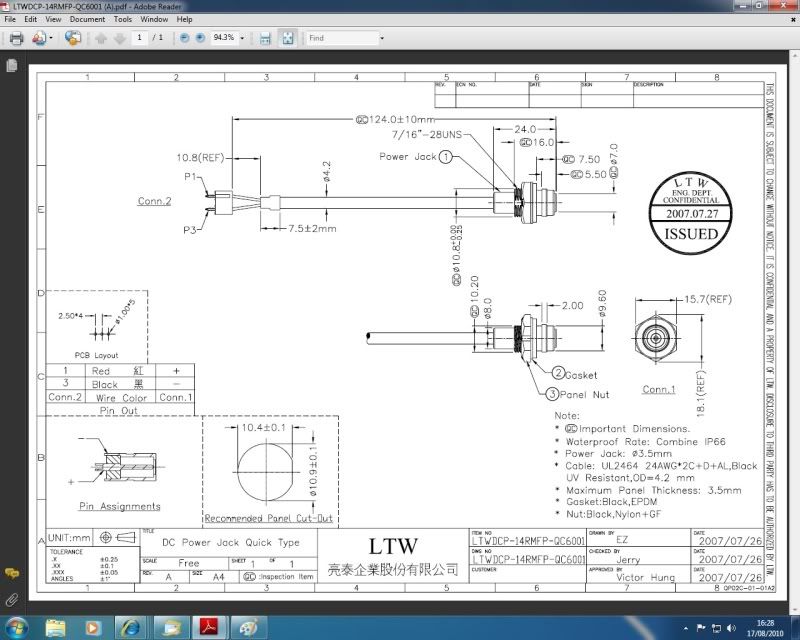Click 'Victor Hung' approver name
The image size is (800, 640).
coord(645,577)
